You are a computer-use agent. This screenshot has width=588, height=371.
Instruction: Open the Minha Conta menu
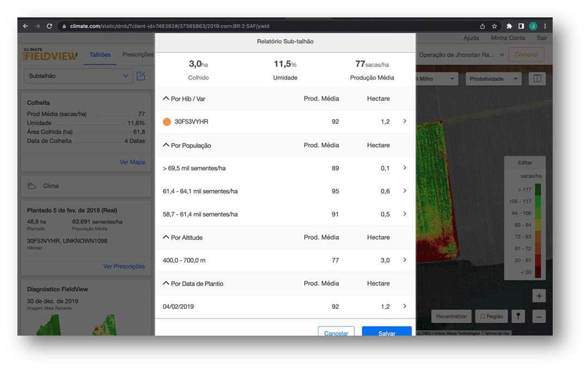[508, 38]
